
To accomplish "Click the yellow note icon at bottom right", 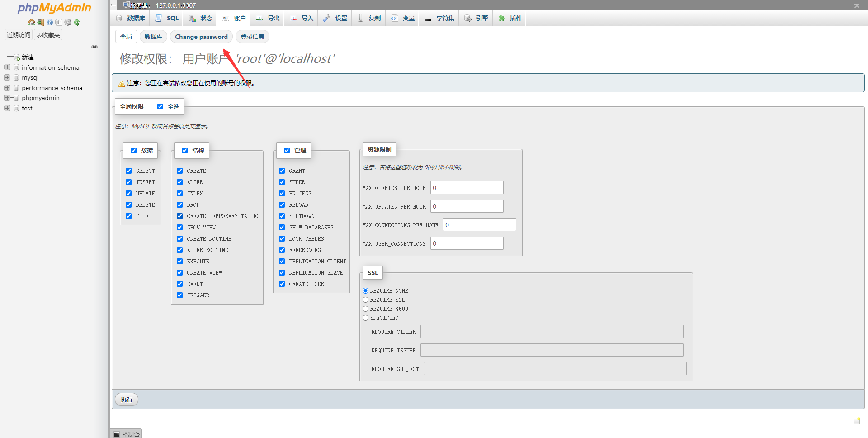I will (857, 421).
